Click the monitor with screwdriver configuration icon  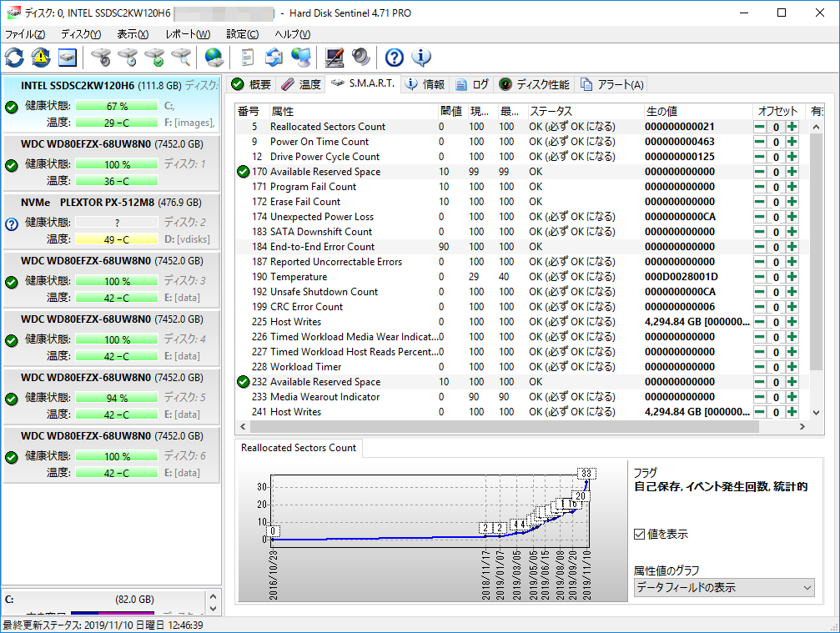click(334, 58)
